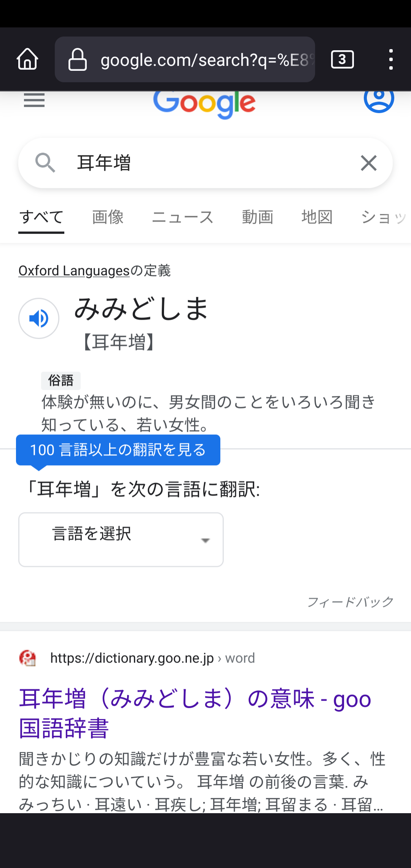Open the goo国語辞書 result title link
This screenshot has width=411, height=868.
click(195, 713)
